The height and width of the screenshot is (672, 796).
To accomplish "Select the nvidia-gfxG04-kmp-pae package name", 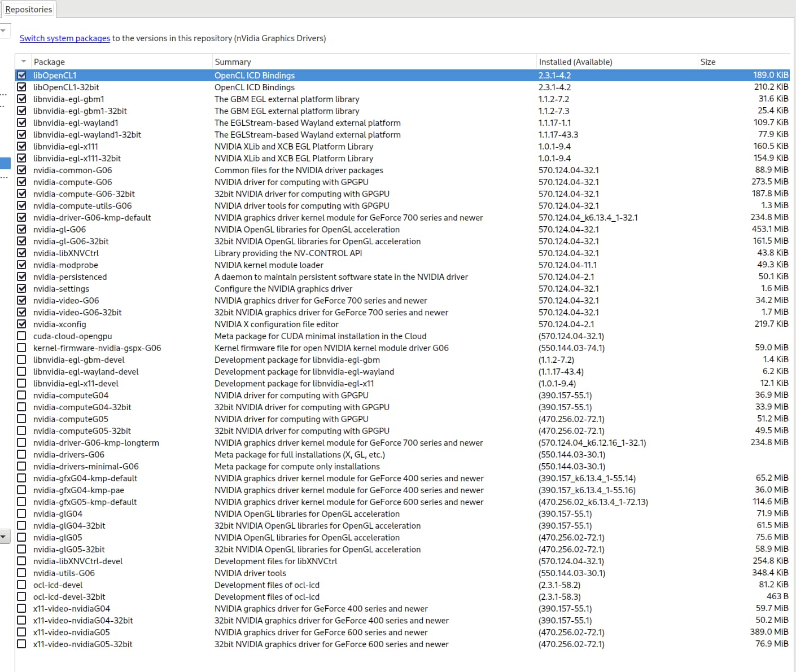I will click(78, 490).
